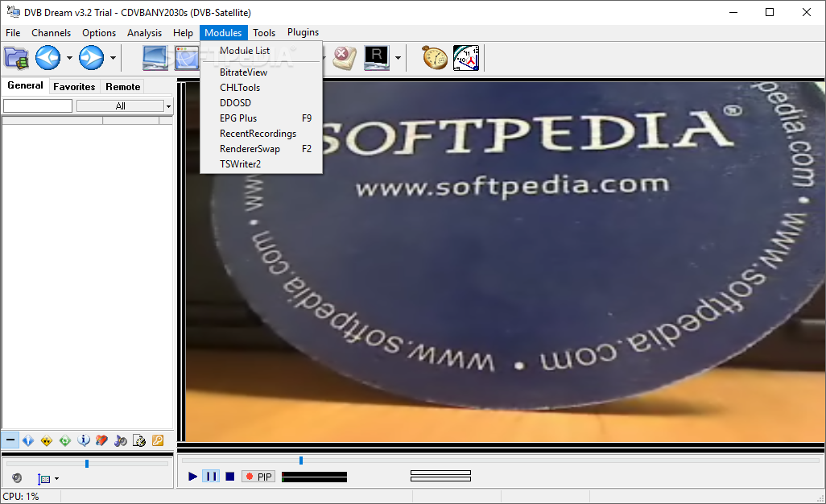Open RecentRecordings module
Image resolution: width=826 pixels, height=504 pixels.
coord(262,133)
